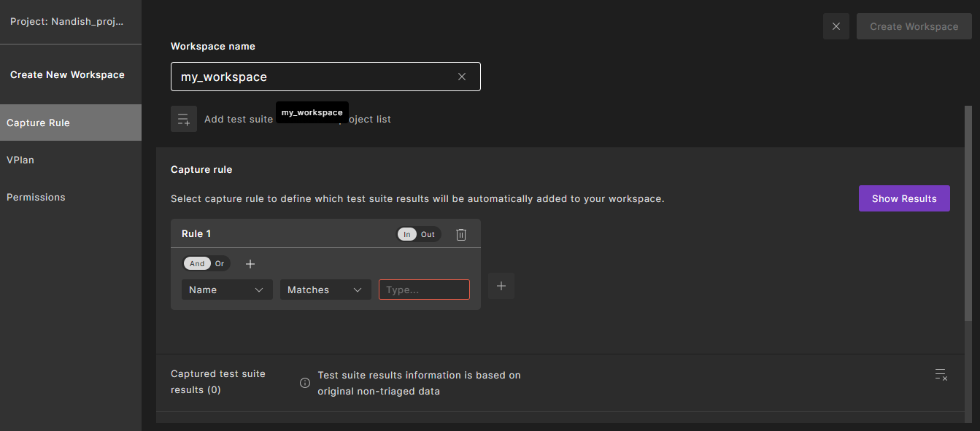Clear the workspace name field text

461,77
